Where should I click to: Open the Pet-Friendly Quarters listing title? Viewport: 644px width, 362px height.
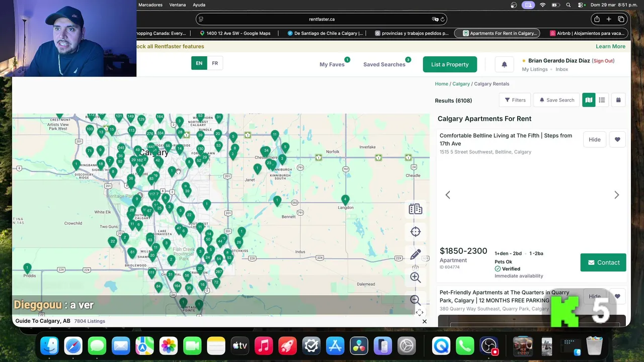point(504,296)
